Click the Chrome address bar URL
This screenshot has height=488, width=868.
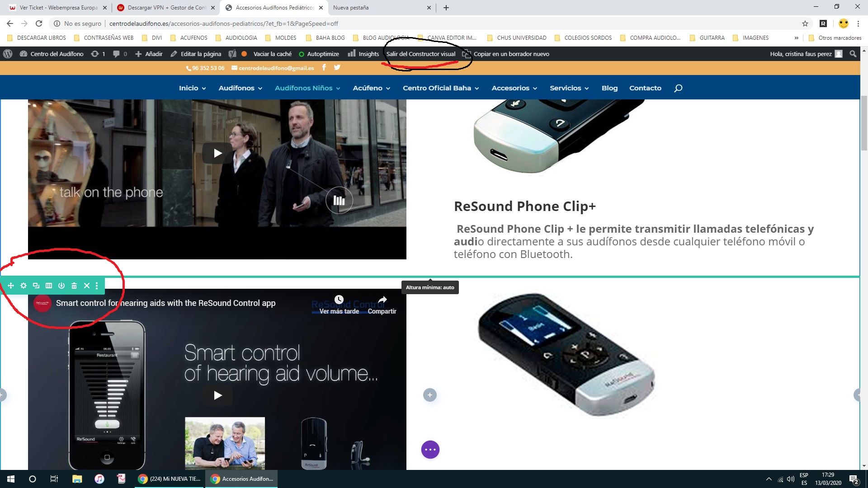click(x=223, y=23)
